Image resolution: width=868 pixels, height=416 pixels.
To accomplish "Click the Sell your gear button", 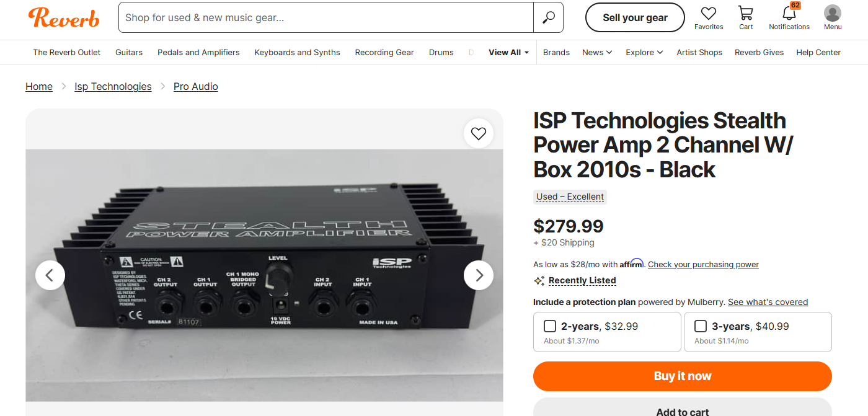I will 635,17.
